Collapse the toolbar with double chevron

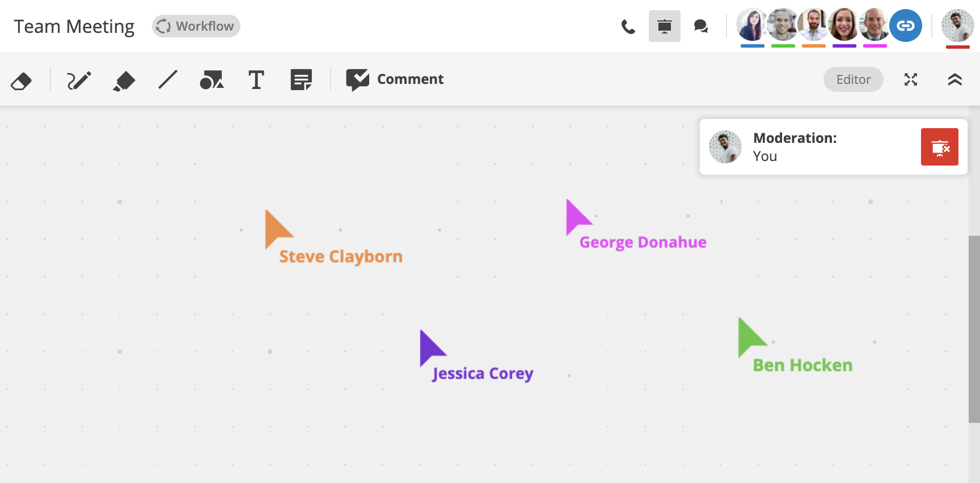(x=955, y=79)
